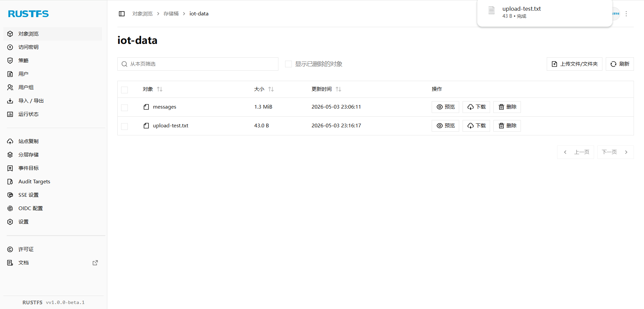Download the upload-test.txt file
644x309 pixels.
476,126
